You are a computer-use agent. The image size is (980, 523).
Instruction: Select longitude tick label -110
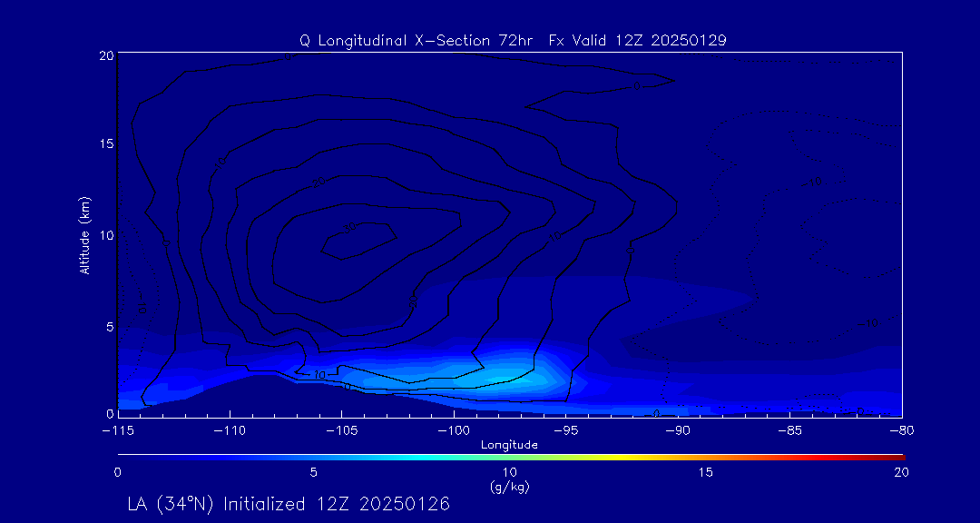coord(230,431)
